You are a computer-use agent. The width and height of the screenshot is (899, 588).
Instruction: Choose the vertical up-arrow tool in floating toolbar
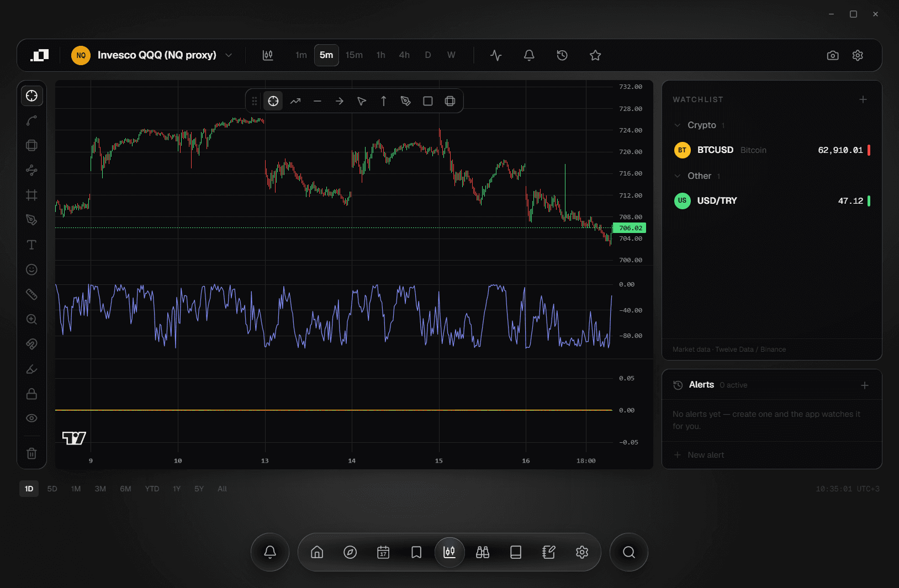[x=384, y=101]
